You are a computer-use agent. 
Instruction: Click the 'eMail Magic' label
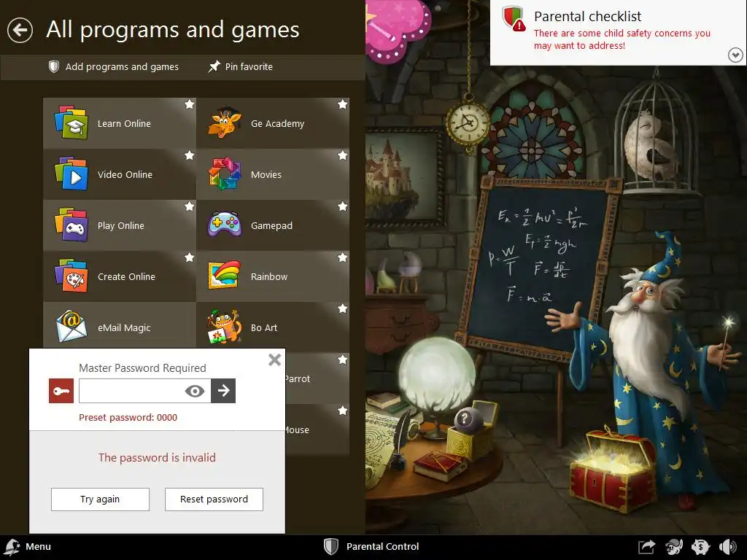click(x=124, y=327)
